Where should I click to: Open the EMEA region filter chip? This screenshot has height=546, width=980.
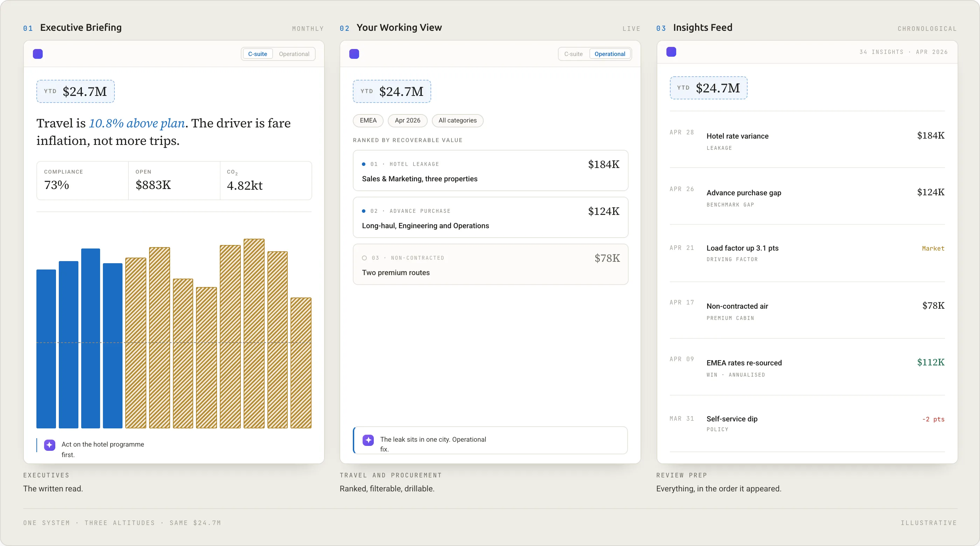368,121
